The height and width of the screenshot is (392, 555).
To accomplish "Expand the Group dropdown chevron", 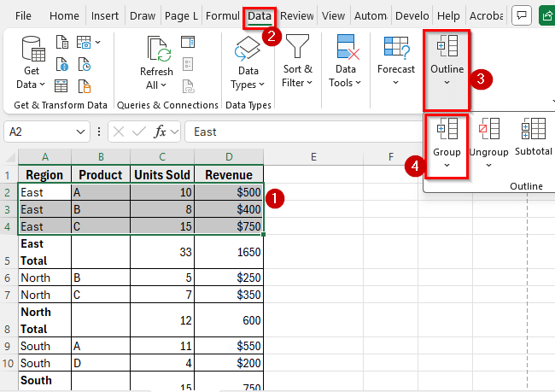I will (447, 166).
